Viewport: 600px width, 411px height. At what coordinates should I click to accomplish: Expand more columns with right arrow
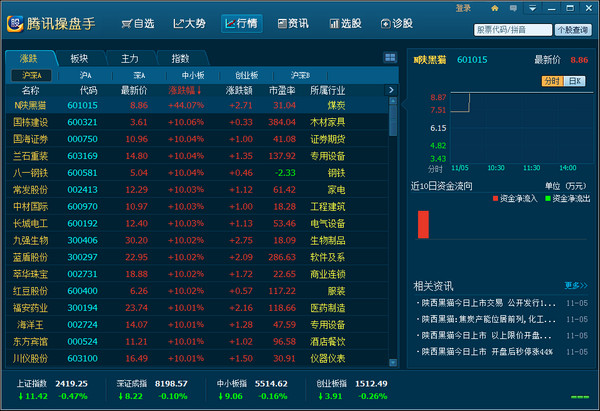tap(391, 90)
